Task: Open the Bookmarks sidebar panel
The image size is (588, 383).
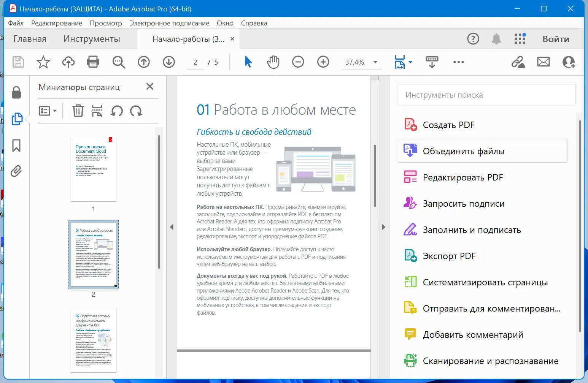Action: point(16,146)
